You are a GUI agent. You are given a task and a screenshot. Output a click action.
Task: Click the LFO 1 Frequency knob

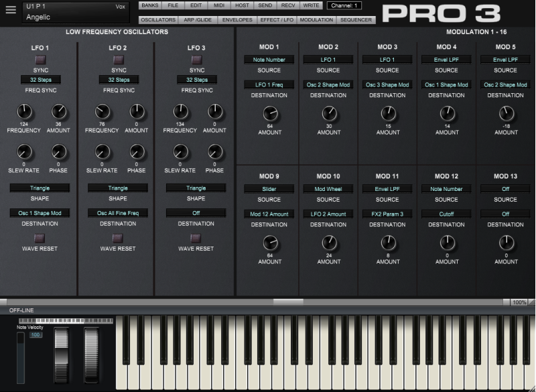point(24,111)
